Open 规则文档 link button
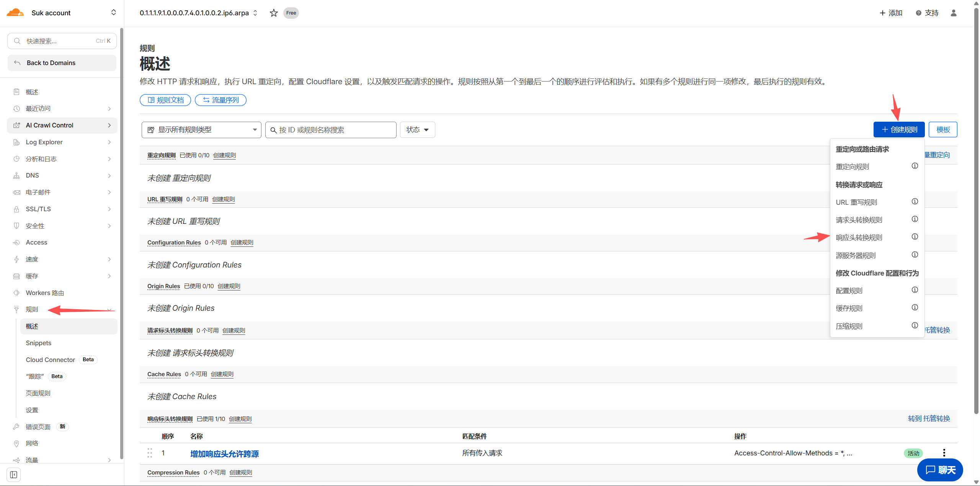 (x=165, y=100)
